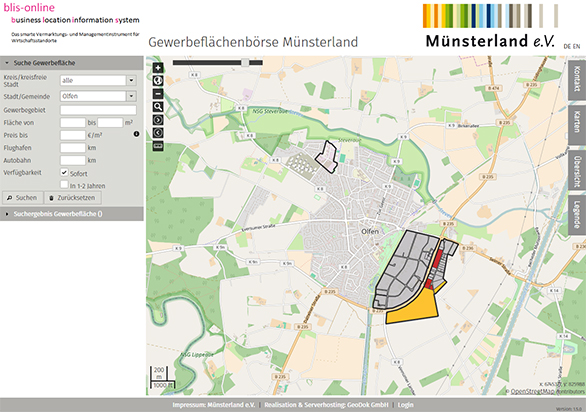Go to previous map view arrow
Viewport: 586px width, 412px height.
coord(158,133)
